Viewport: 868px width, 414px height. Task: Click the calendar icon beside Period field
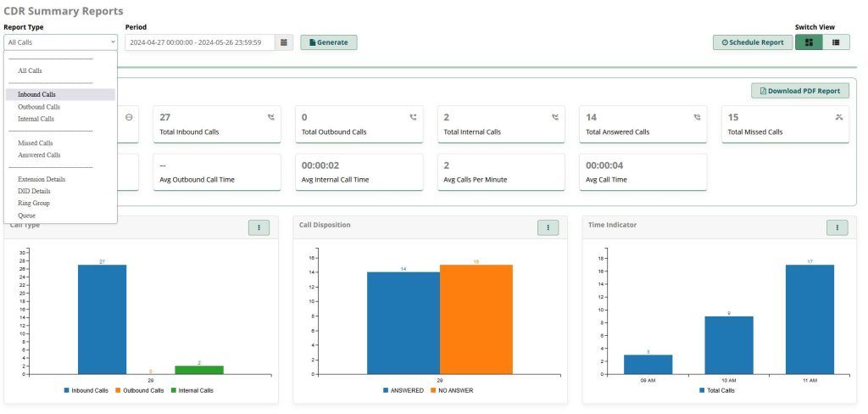[284, 42]
